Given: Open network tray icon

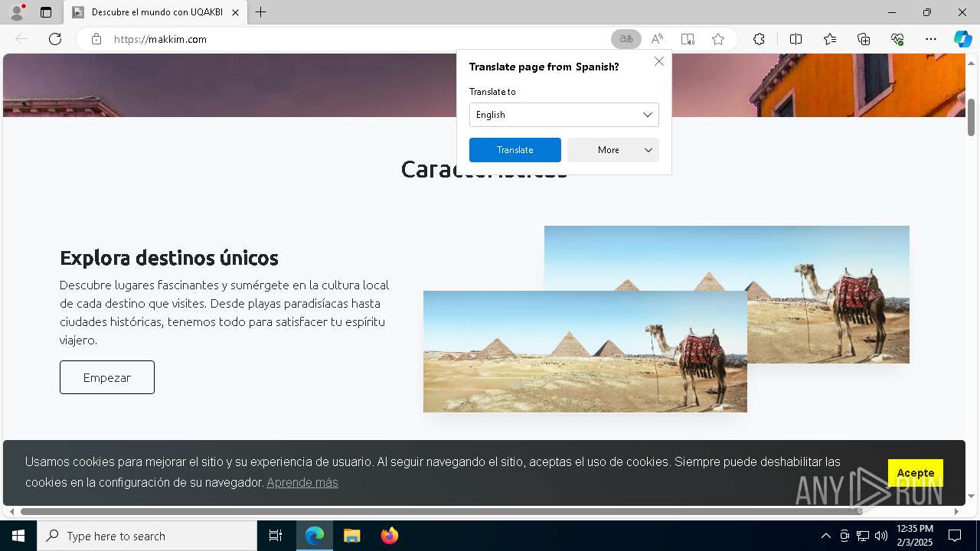Looking at the screenshot, I should 863,536.
